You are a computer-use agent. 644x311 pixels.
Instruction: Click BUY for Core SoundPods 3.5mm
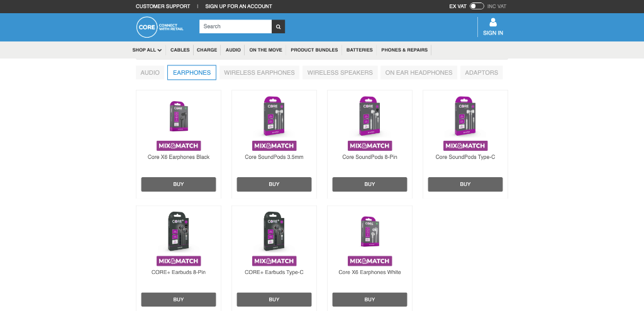[x=274, y=184]
